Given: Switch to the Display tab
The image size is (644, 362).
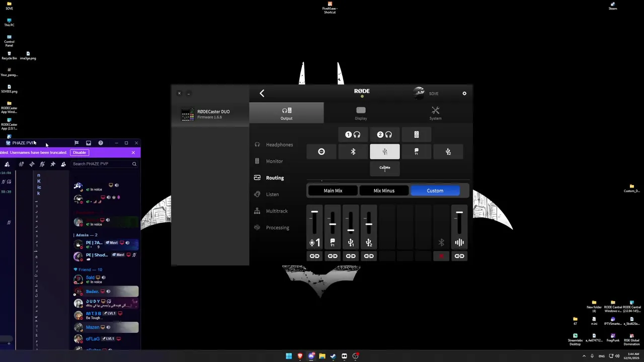Looking at the screenshot, I should point(361,114).
